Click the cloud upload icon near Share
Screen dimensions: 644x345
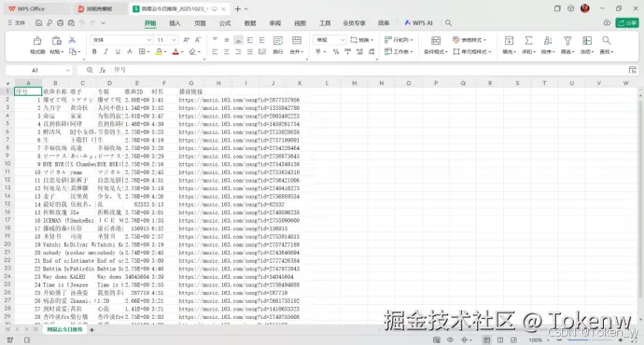pos(607,23)
